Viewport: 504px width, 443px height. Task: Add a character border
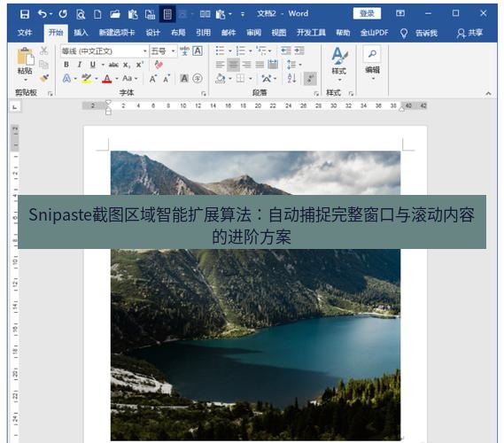click(198, 51)
